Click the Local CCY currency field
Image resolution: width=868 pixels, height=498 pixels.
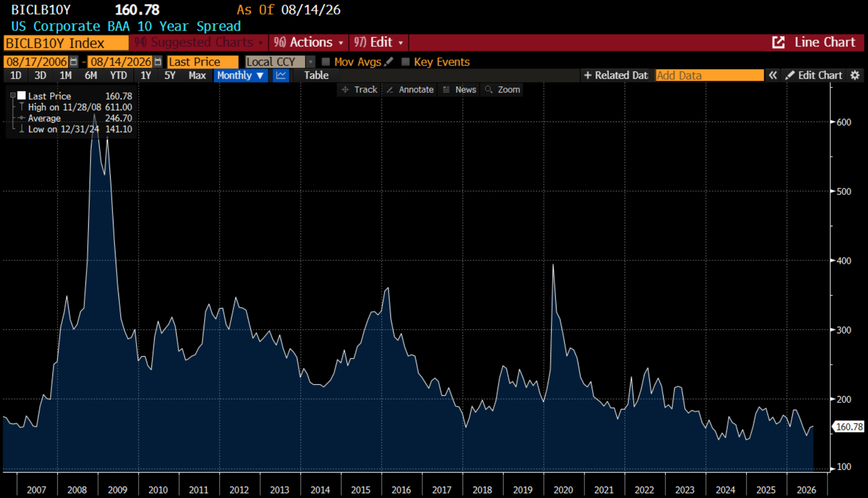[275, 62]
